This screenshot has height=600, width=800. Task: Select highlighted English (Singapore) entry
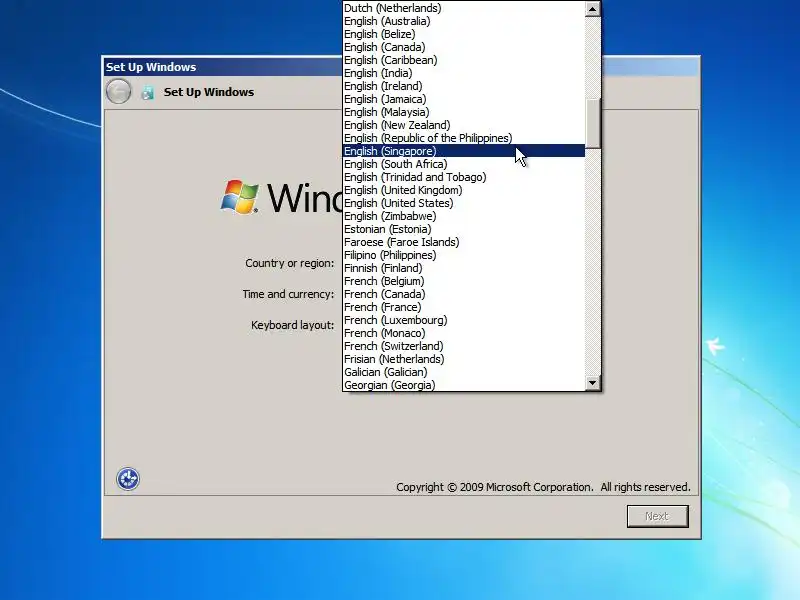click(x=463, y=151)
